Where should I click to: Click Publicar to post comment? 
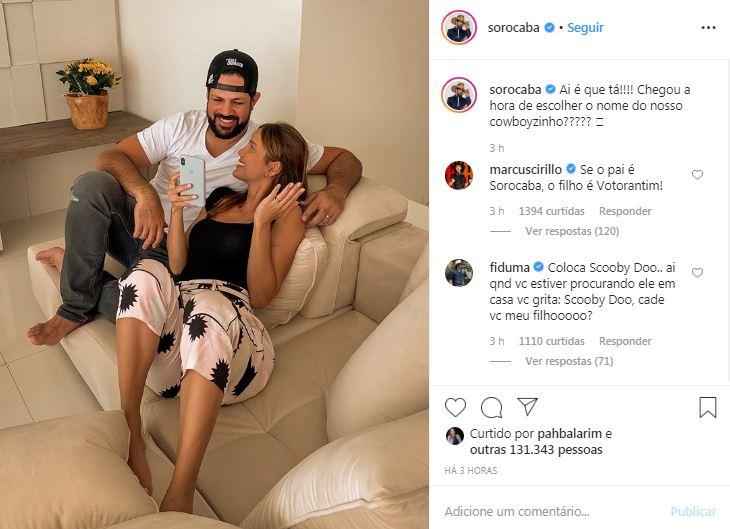[x=693, y=511]
